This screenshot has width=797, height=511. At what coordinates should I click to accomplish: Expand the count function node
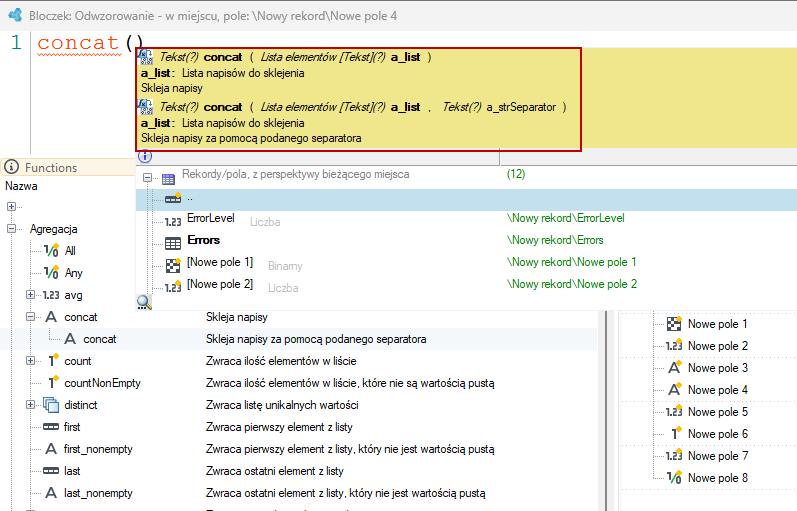tap(30, 360)
